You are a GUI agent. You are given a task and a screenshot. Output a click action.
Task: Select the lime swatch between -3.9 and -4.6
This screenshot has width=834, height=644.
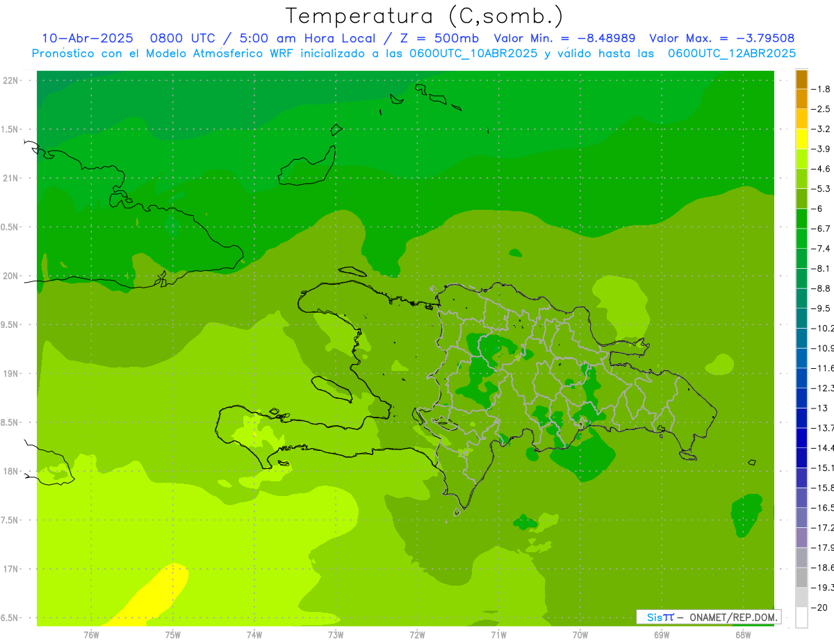(801, 159)
